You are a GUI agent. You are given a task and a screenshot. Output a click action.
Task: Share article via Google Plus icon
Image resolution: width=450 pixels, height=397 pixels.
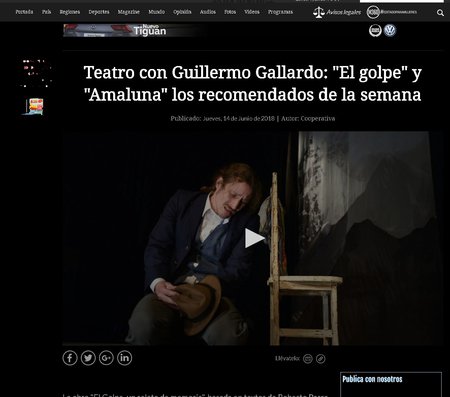pos(106,358)
